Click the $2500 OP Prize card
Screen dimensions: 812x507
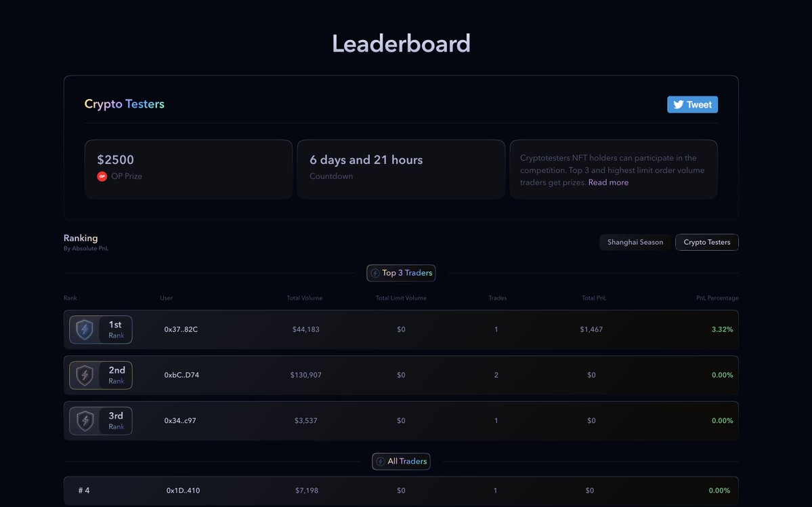pos(188,169)
